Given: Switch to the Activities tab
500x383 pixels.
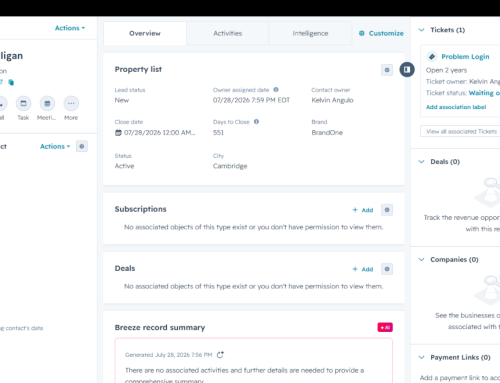Looking at the screenshot, I should tap(228, 33).
